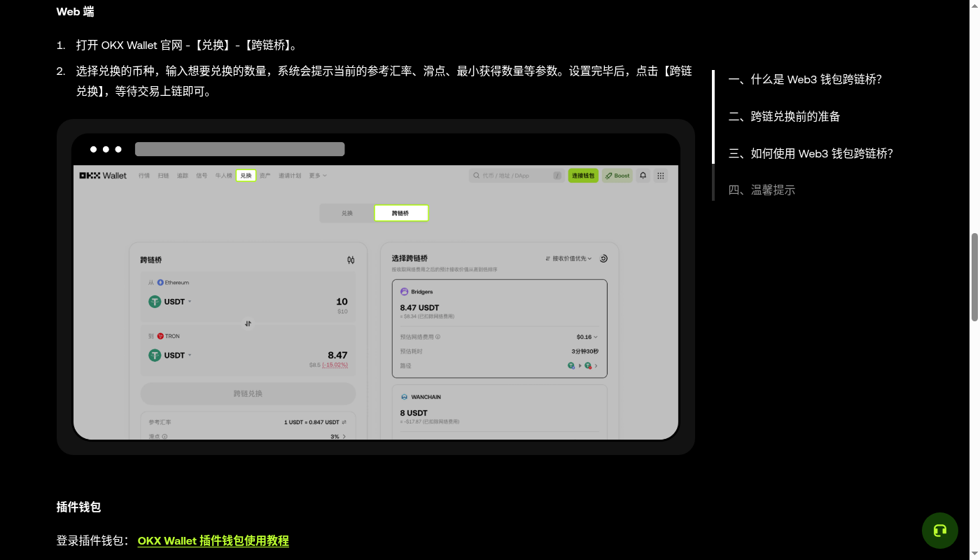Viewport: 980px width, 560px height.
Task: Click the swap direction arrows between the USDT rows
Action: coord(248,323)
